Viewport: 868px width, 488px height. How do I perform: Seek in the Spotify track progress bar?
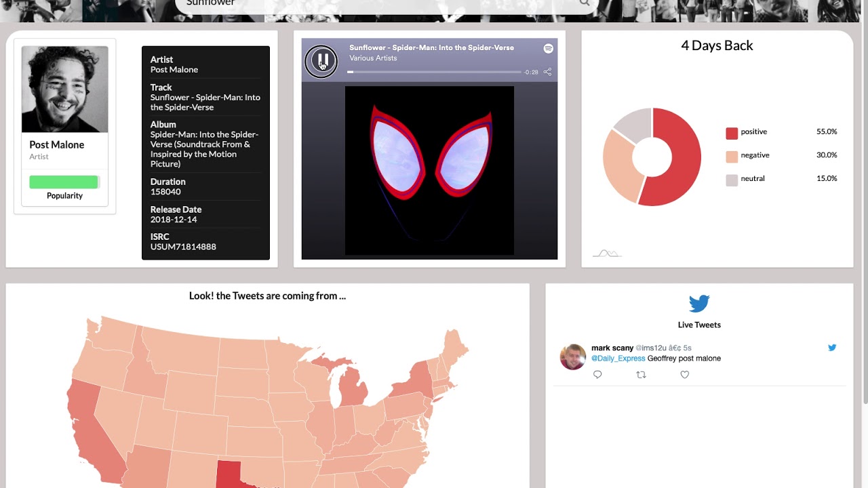434,72
